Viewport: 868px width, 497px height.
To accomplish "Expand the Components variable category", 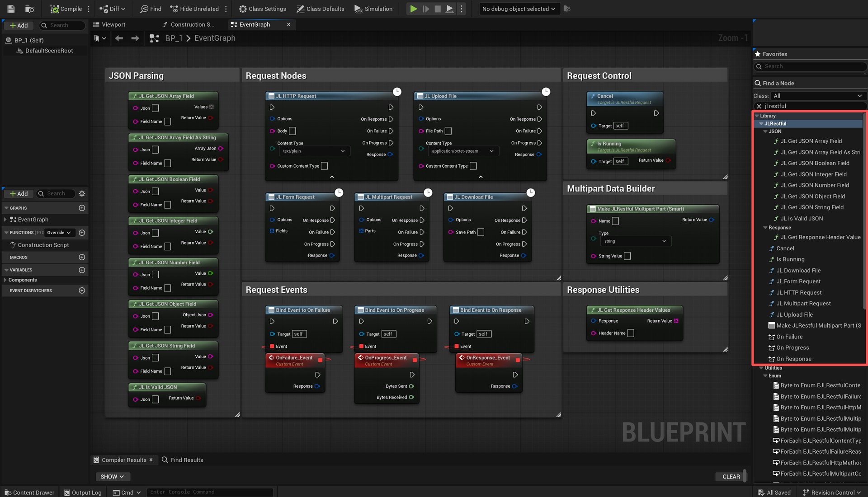I will 5,280.
